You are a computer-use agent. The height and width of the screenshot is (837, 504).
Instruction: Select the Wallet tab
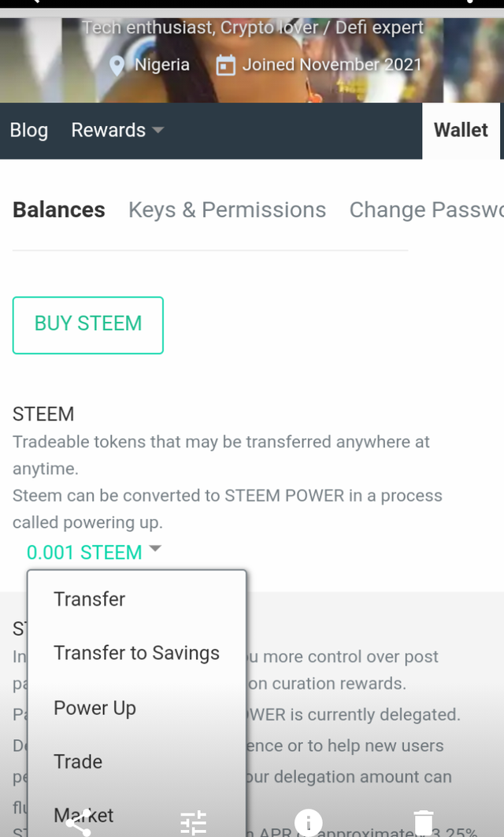coord(461,130)
